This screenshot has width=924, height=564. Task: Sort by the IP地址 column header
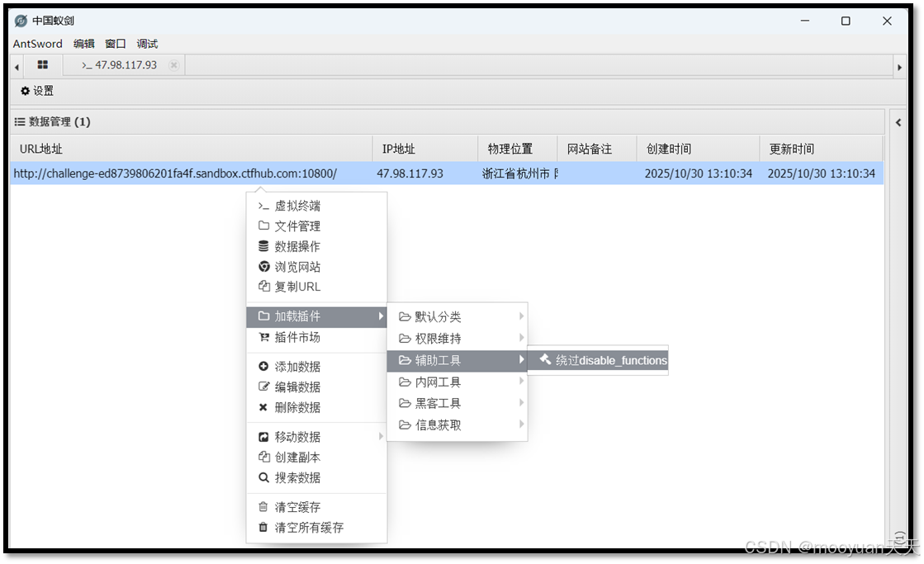coord(425,149)
